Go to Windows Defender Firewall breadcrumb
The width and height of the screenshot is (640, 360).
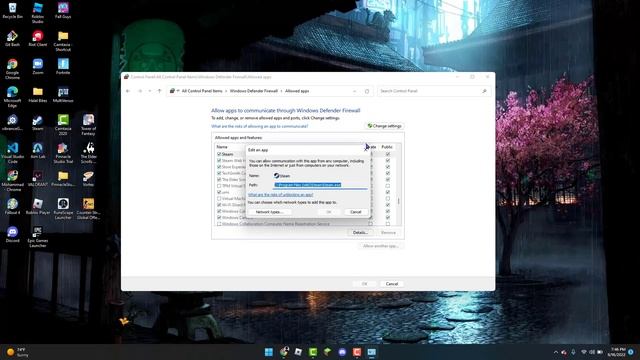point(253,91)
